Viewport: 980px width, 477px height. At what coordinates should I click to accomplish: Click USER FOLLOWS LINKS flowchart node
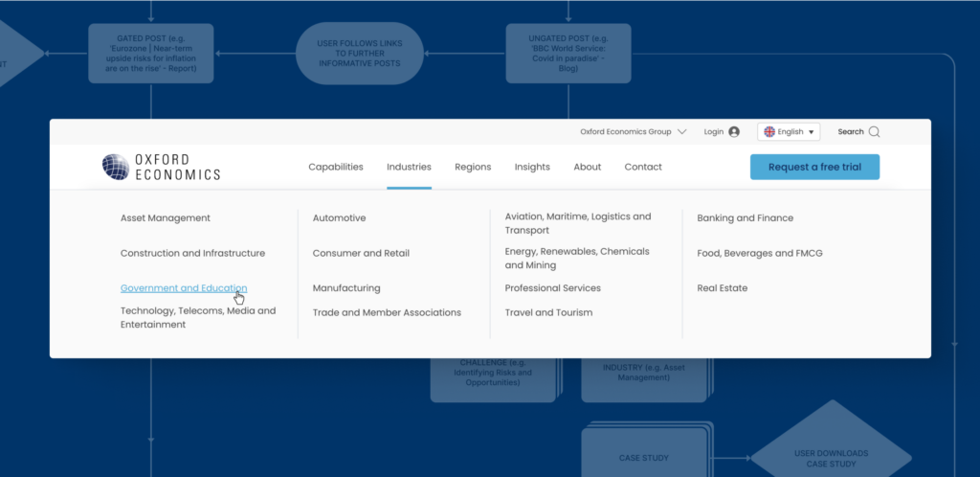point(360,54)
